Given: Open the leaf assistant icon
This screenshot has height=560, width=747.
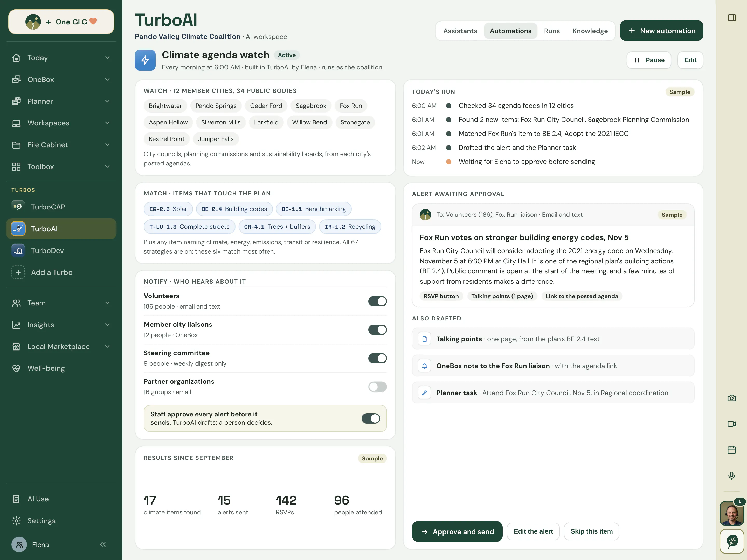Looking at the screenshot, I should 732,541.
